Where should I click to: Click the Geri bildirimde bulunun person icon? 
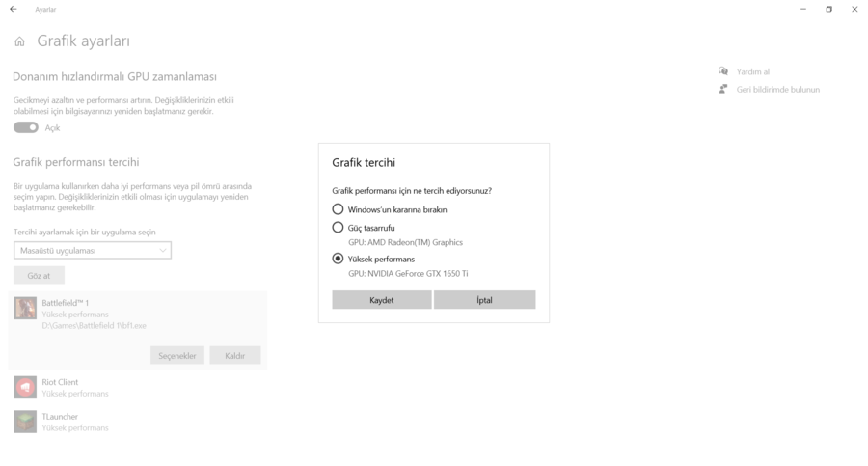pos(723,89)
